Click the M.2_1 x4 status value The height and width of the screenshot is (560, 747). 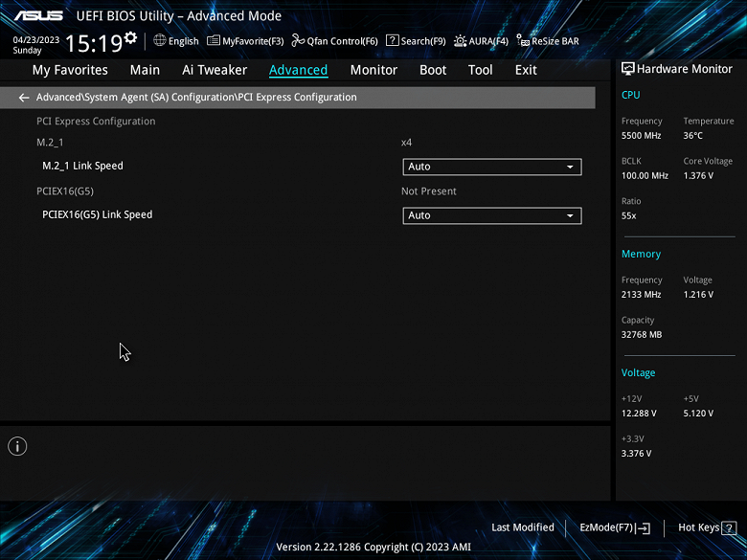[x=406, y=143]
